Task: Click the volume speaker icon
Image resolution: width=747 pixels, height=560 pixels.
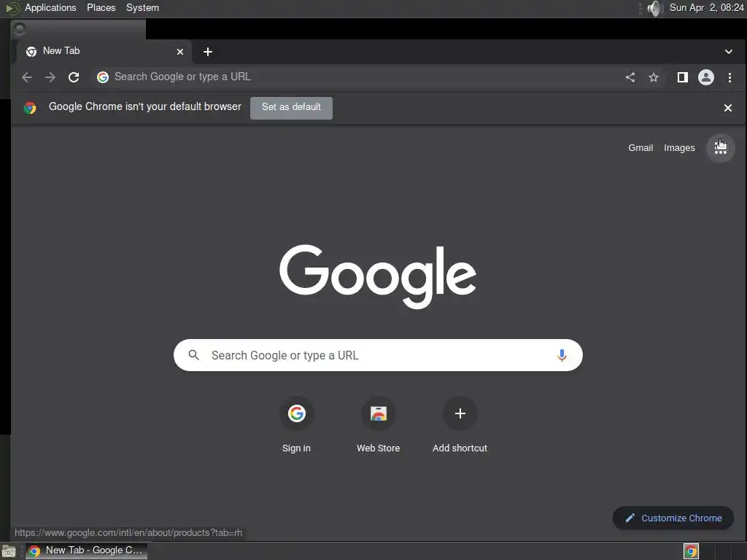Action: tap(655, 8)
